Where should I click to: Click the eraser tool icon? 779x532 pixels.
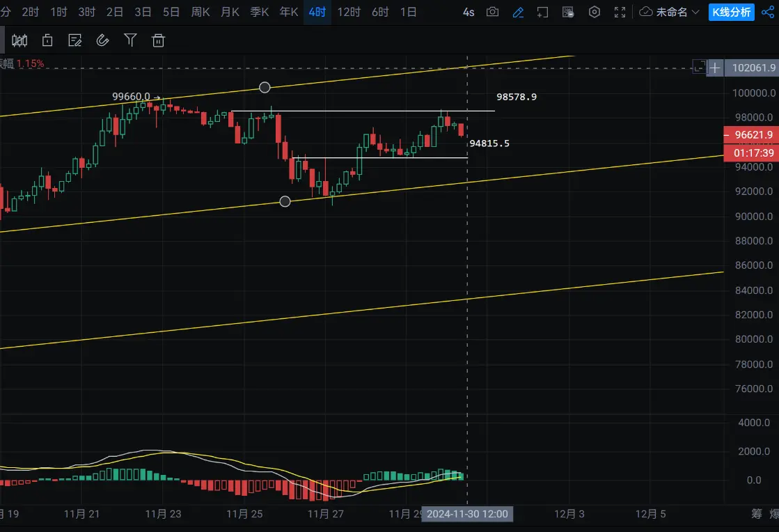click(x=103, y=40)
